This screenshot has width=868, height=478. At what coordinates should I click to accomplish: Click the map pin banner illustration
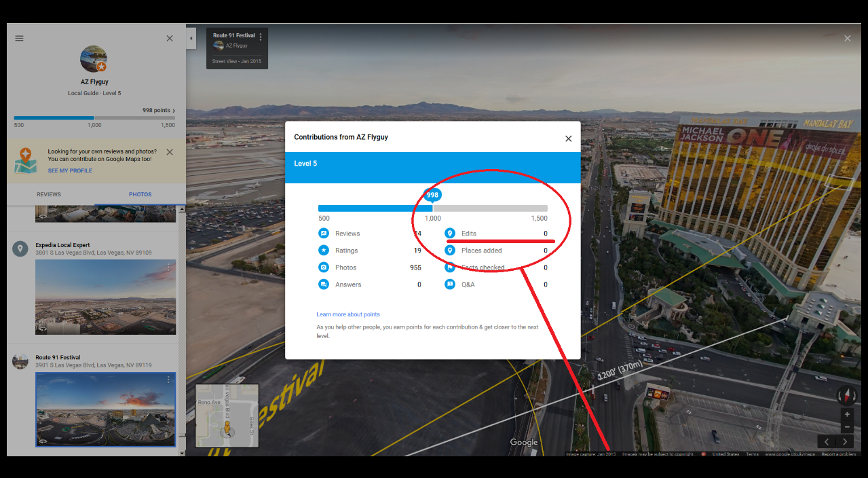(x=26, y=161)
